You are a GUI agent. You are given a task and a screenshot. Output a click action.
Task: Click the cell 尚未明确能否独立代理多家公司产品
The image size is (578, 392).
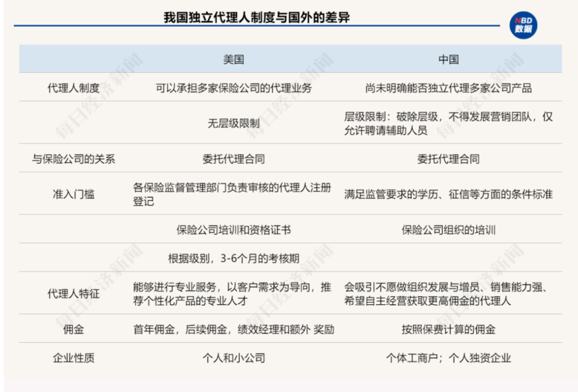[449, 88]
